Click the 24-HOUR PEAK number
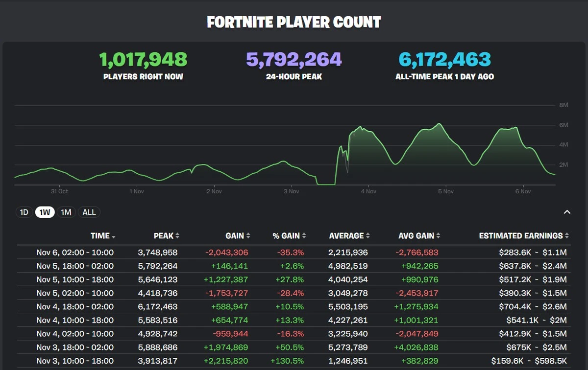 294,59
